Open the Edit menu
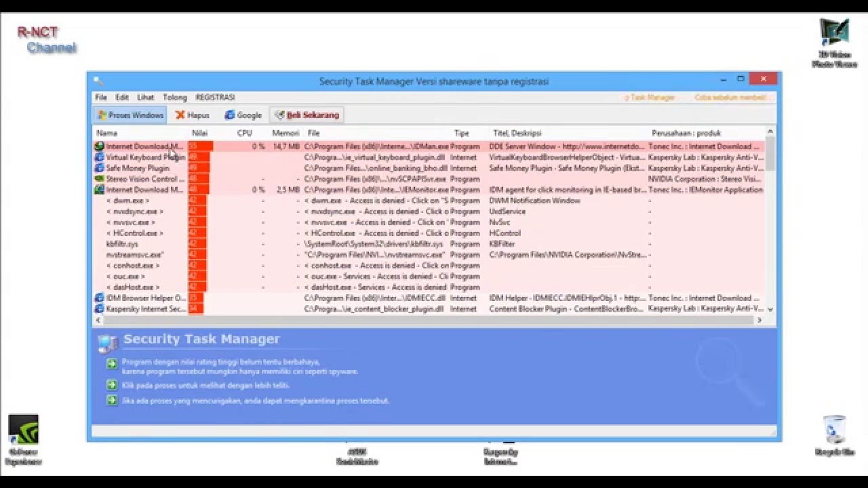 point(122,98)
